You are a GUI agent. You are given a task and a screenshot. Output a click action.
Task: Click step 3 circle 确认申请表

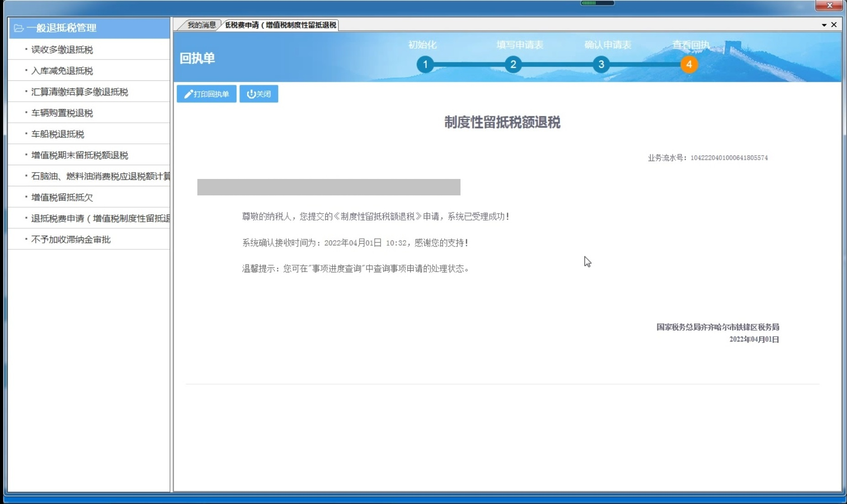click(x=601, y=64)
